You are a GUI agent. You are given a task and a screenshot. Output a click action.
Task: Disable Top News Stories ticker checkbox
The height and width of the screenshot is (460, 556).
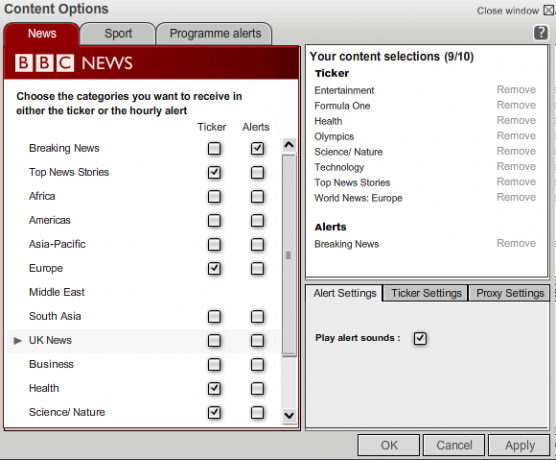coord(214,173)
